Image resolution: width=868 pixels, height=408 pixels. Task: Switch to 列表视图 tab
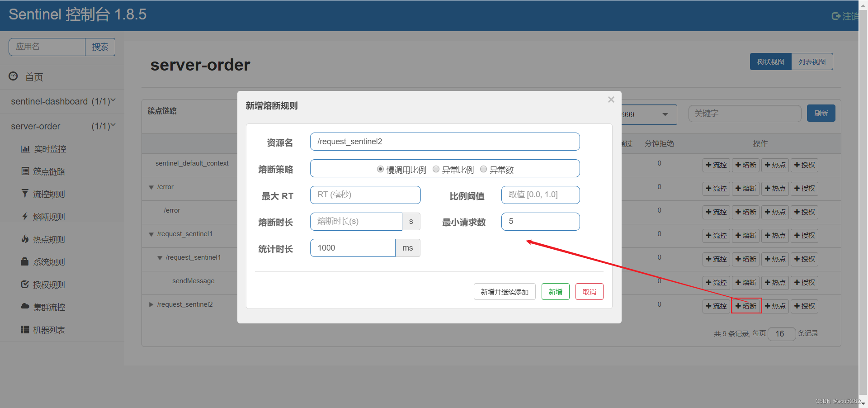coord(812,62)
